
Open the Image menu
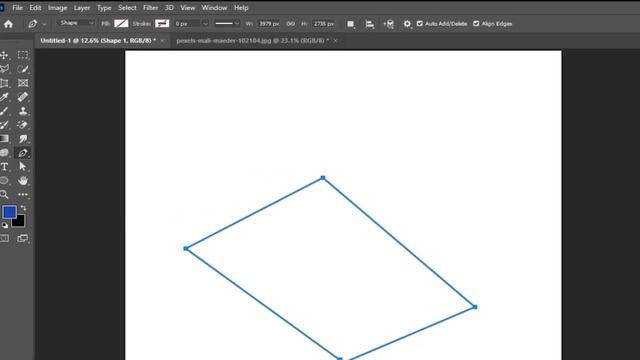[x=57, y=8]
